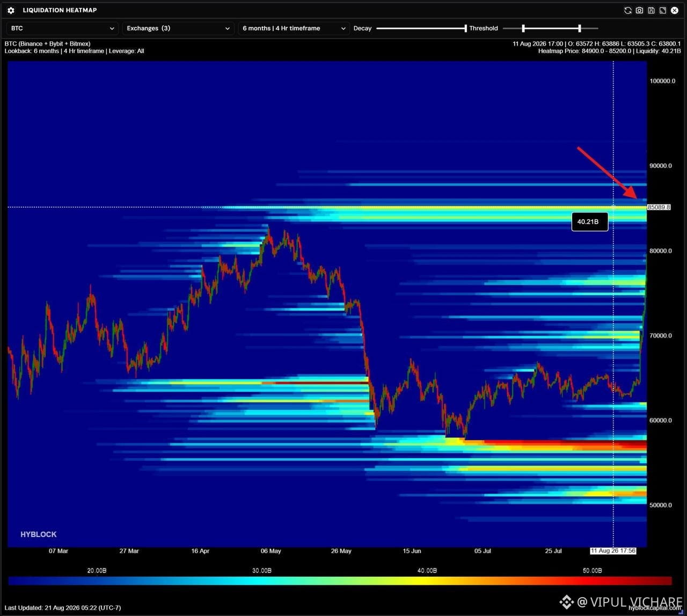Image resolution: width=687 pixels, height=616 pixels.
Task: Click the Decay slider handle
Action: 465,28
